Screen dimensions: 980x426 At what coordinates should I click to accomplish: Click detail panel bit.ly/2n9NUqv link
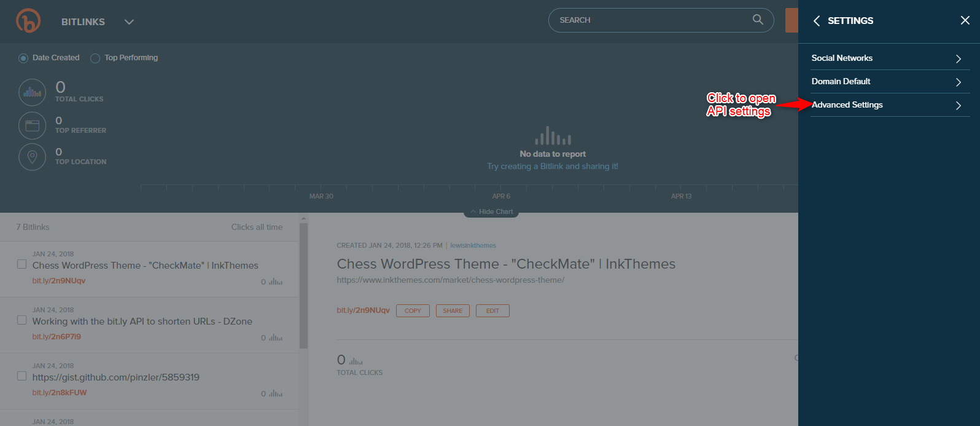[x=363, y=310]
